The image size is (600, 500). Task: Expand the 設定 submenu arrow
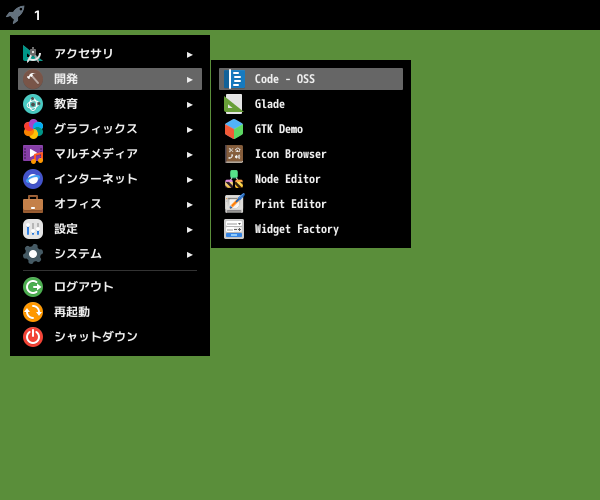189,230
